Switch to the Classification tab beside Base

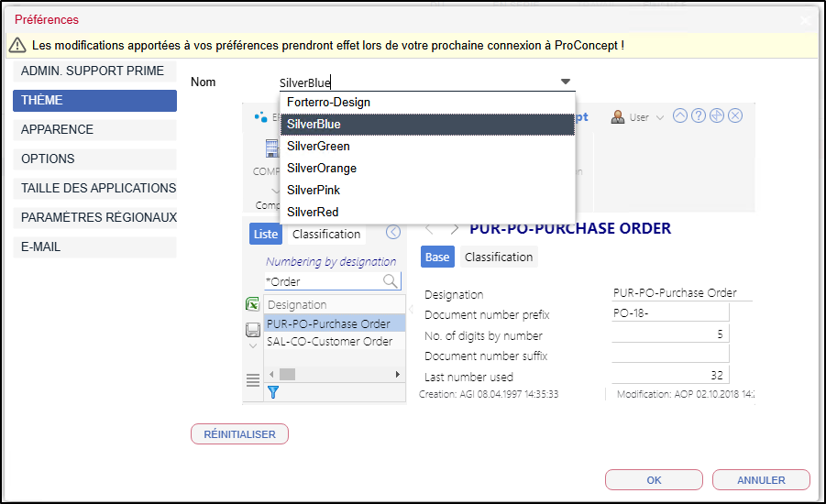[x=499, y=257]
